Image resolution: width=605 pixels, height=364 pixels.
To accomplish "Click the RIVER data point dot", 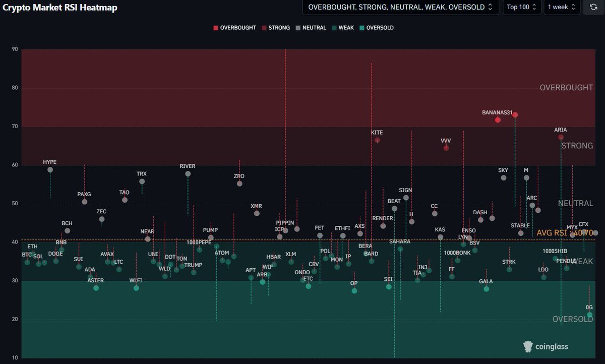I will coord(188,174).
